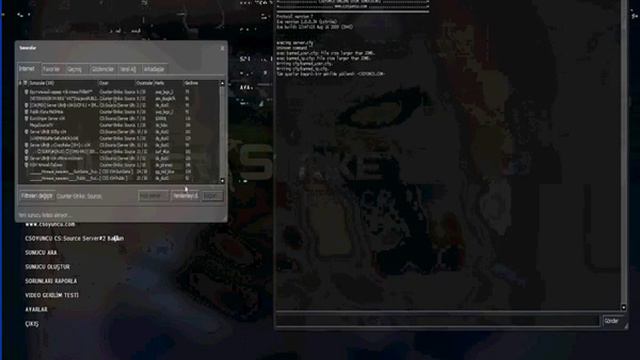This screenshot has width=640, height=360.
Task: Click server list scroll up arrow
Action: [222, 83]
